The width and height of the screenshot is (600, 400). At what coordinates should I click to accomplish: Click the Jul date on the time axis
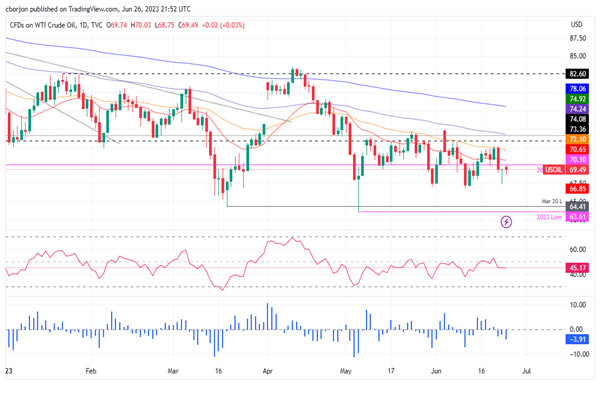(527, 371)
